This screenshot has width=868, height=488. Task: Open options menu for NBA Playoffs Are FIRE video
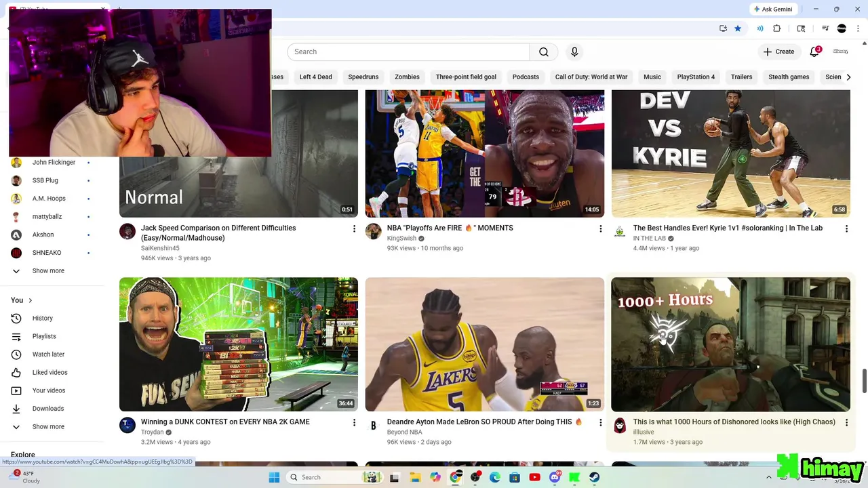[600, 229]
